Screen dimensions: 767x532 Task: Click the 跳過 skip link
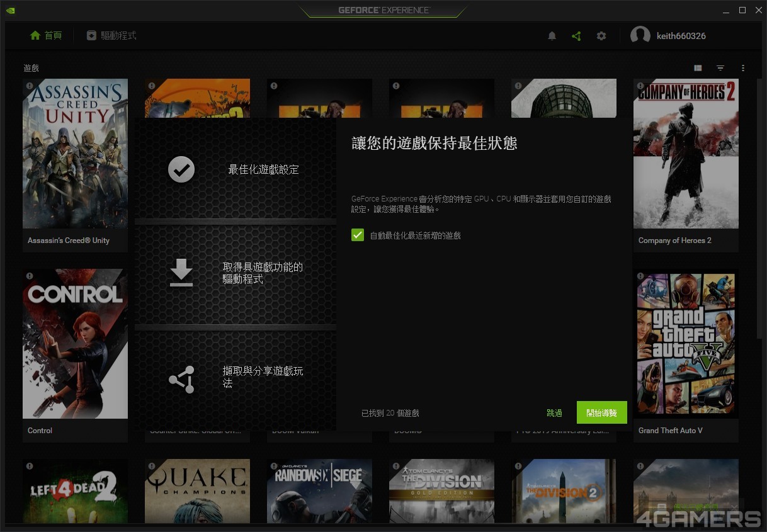pos(554,413)
